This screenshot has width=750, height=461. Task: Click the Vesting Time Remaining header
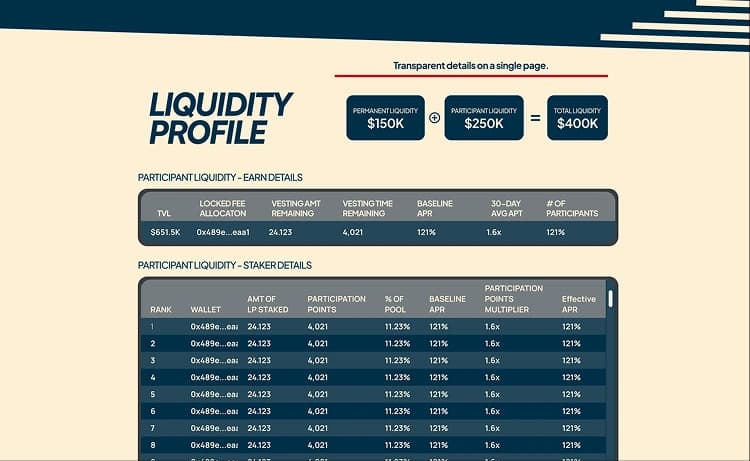coord(367,208)
